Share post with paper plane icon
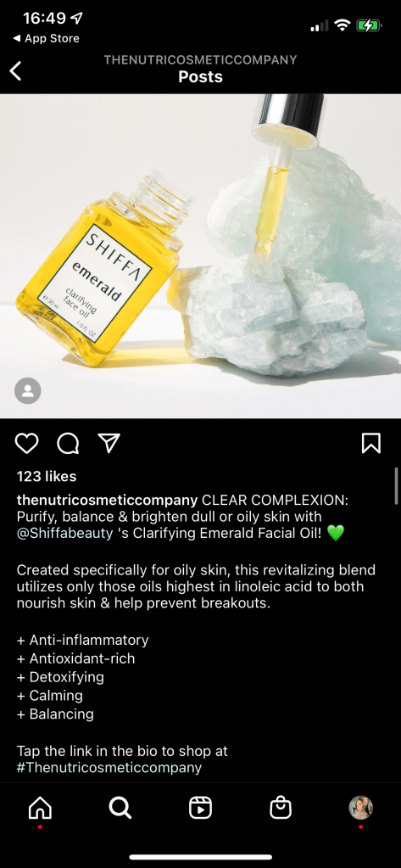This screenshot has height=868, width=401. [x=109, y=443]
